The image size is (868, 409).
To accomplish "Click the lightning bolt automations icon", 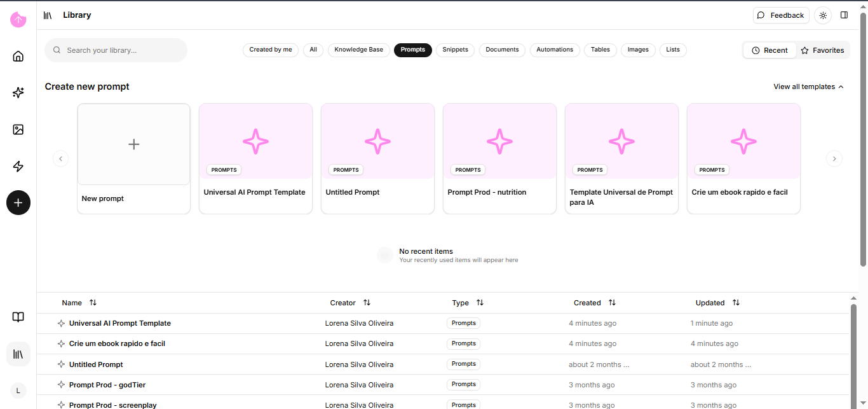I will [x=18, y=167].
